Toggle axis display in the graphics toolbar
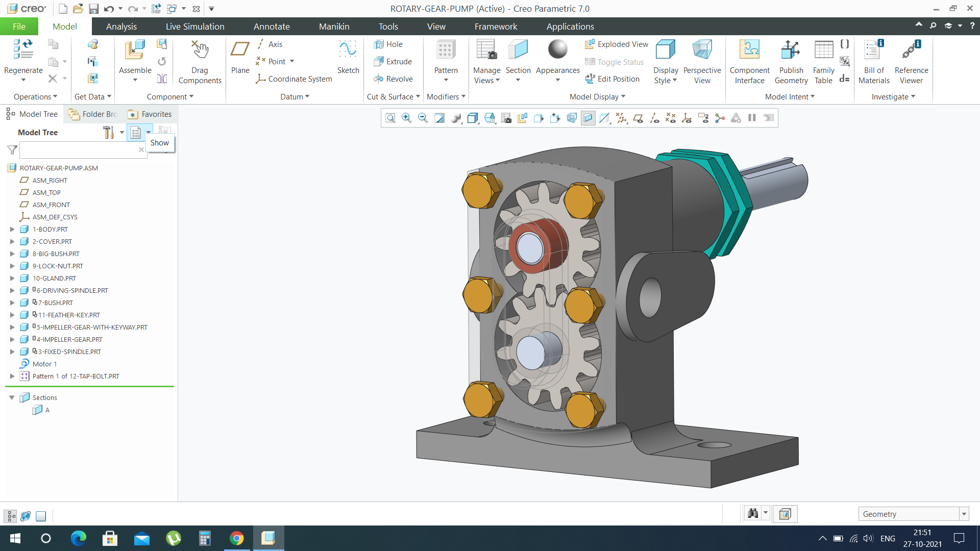Screen dimensions: 980x551 tap(654, 118)
